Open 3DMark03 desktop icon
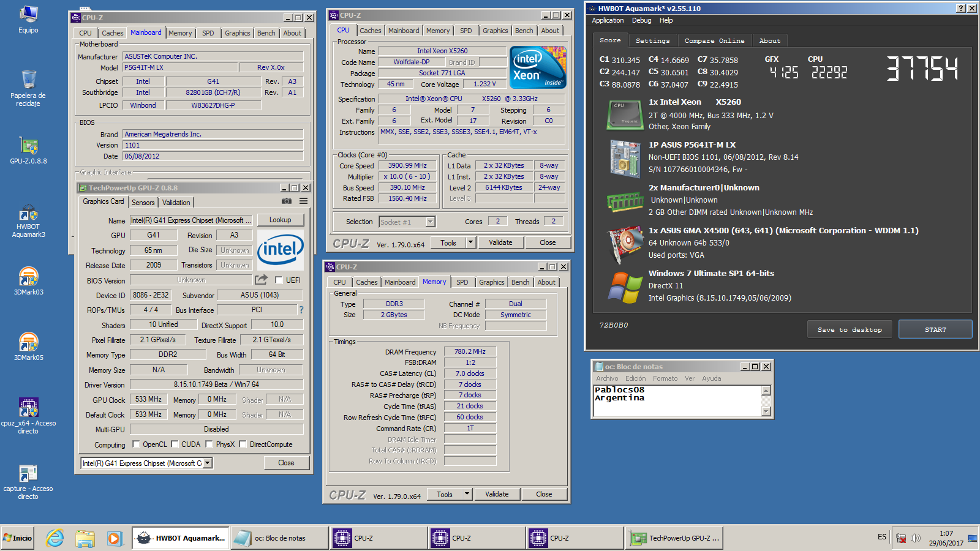This screenshot has height=551, width=980. click(28, 281)
